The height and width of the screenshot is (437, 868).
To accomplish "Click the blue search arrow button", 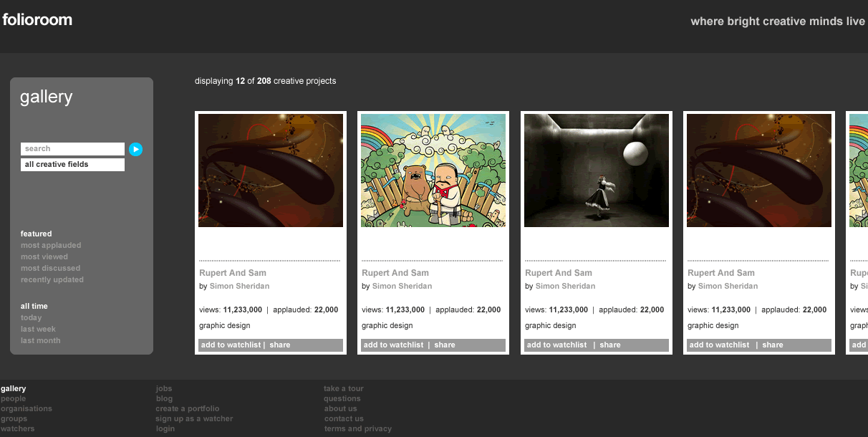I will pos(136,149).
